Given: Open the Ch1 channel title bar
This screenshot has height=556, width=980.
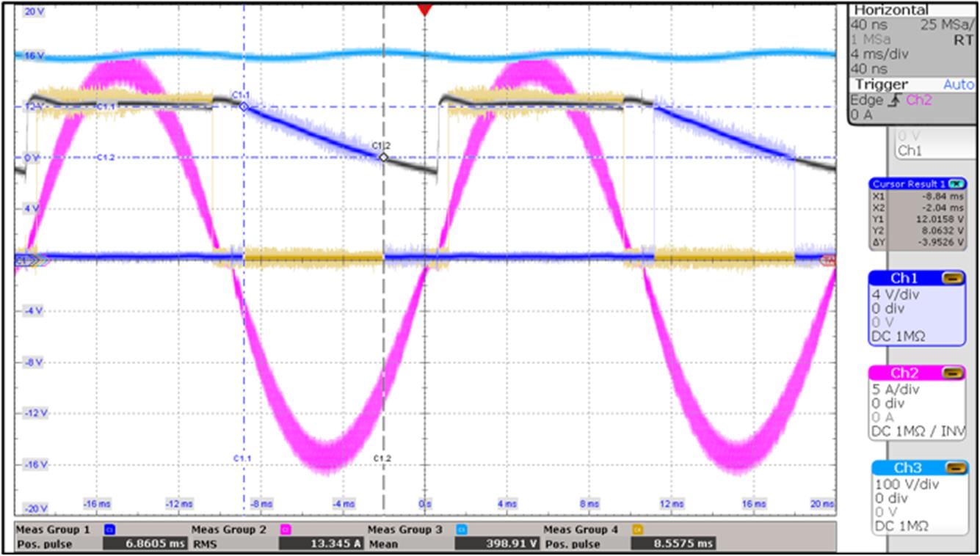Looking at the screenshot, I should click(x=916, y=279).
